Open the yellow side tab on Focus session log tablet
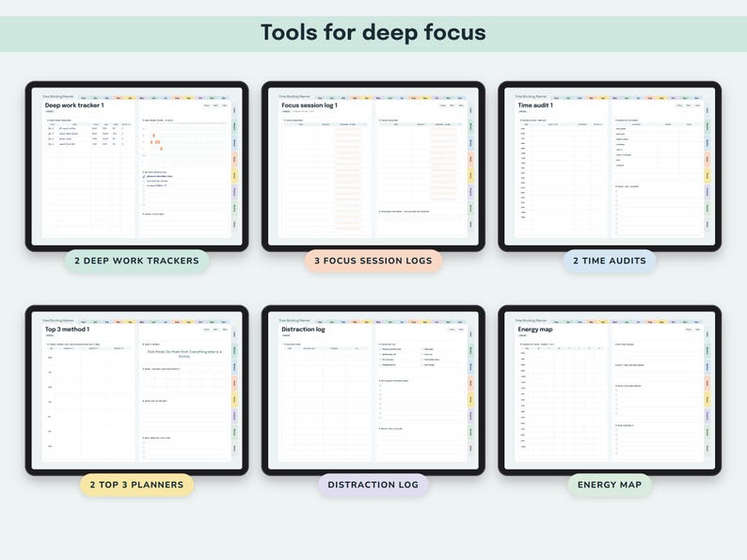Screen dimensions: 747x560 click(470, 176)
